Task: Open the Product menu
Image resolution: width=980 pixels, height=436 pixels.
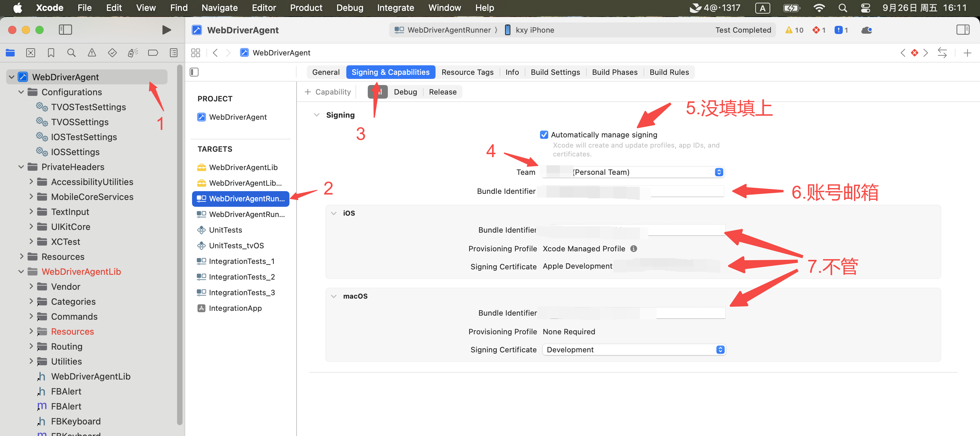Action: [306, 7]
